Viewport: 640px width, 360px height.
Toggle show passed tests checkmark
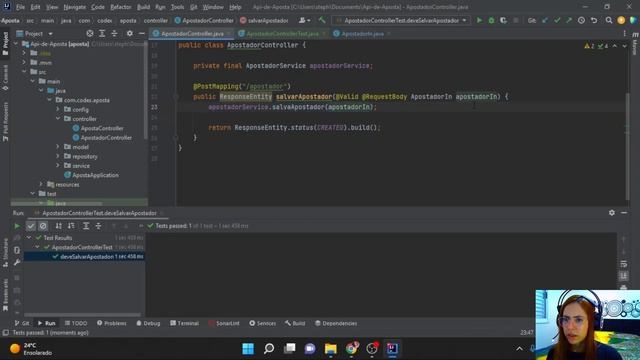coord(31,226)
